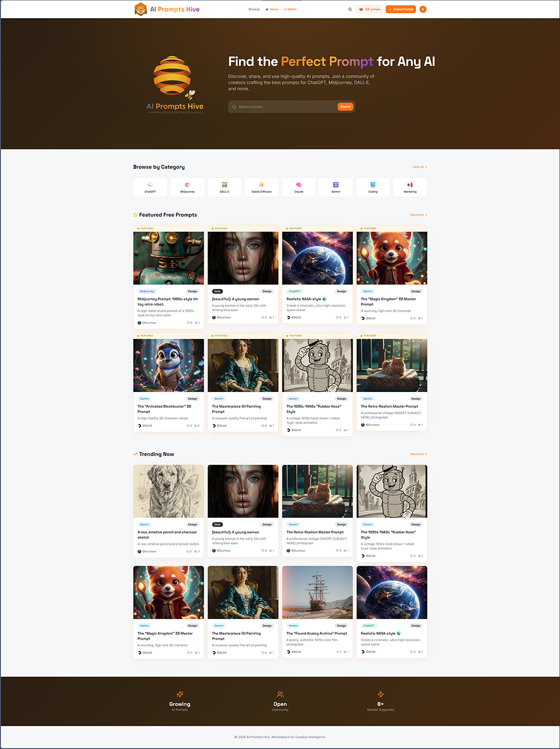Click the AI Prompts Hive header logo
Viewport: 560px width, 749px height.
click(167, 9)
